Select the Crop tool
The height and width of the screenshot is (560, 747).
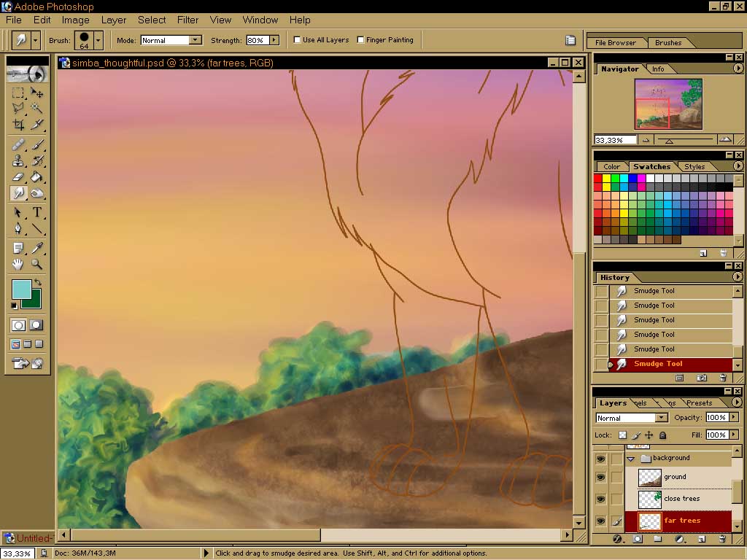point(19,124)
